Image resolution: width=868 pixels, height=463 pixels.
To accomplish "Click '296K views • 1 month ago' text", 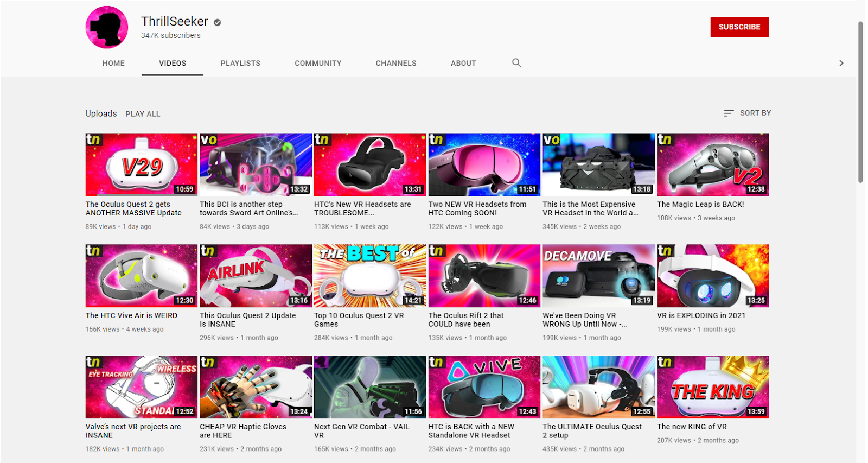I will tap(239, 338).
